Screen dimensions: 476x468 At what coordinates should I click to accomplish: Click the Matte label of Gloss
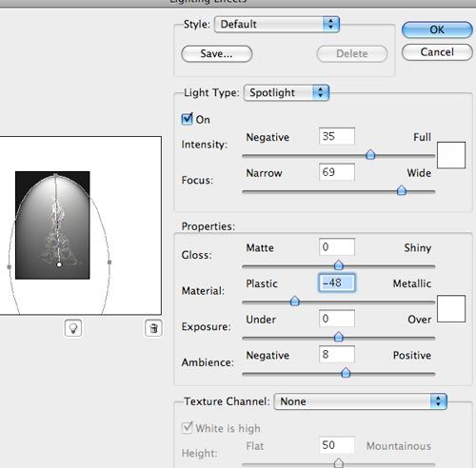pos(260,247)
